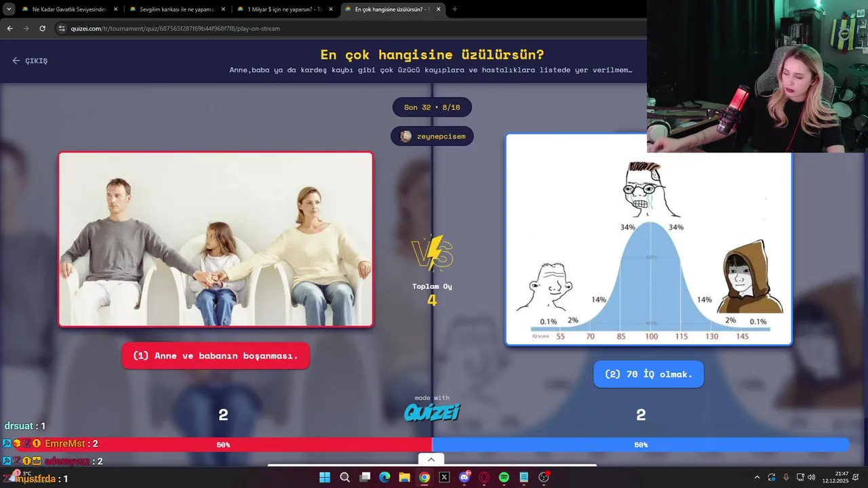Show hidden system tray icons
Screen dimensions: 868x488
tap(757, 477)
